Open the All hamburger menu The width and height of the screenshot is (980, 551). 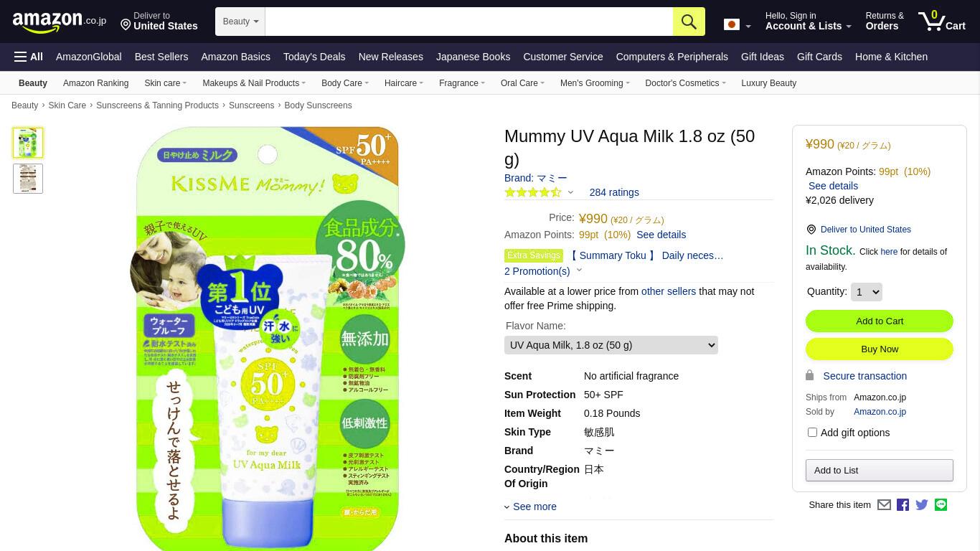tap(29, 57)
